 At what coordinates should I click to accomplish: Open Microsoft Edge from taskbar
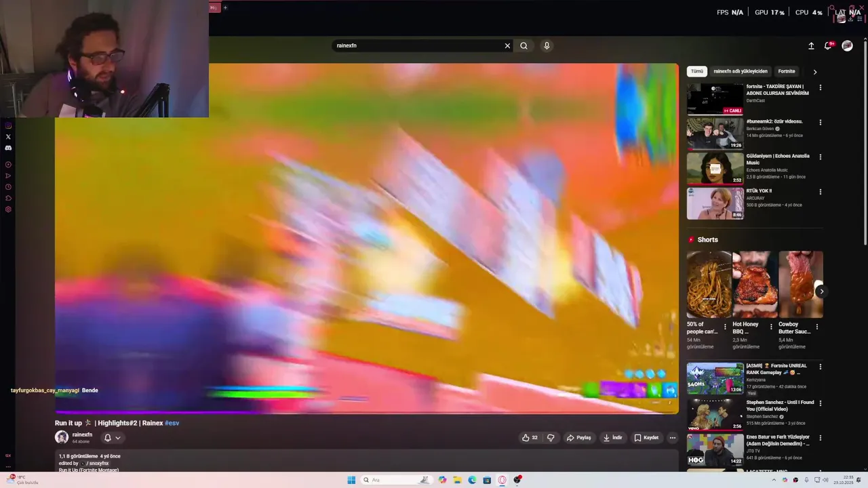[472, 480]
